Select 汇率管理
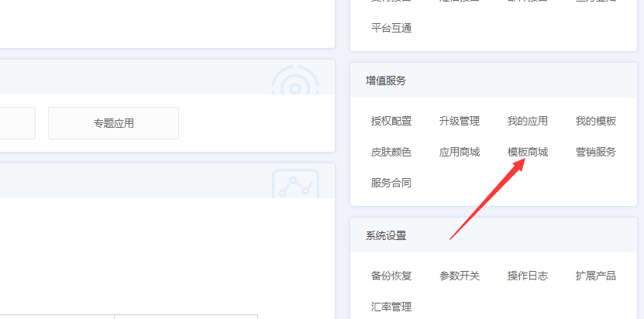Image resolution: width=644 pixels, height=319 pixels. click(x=391, y=307)
